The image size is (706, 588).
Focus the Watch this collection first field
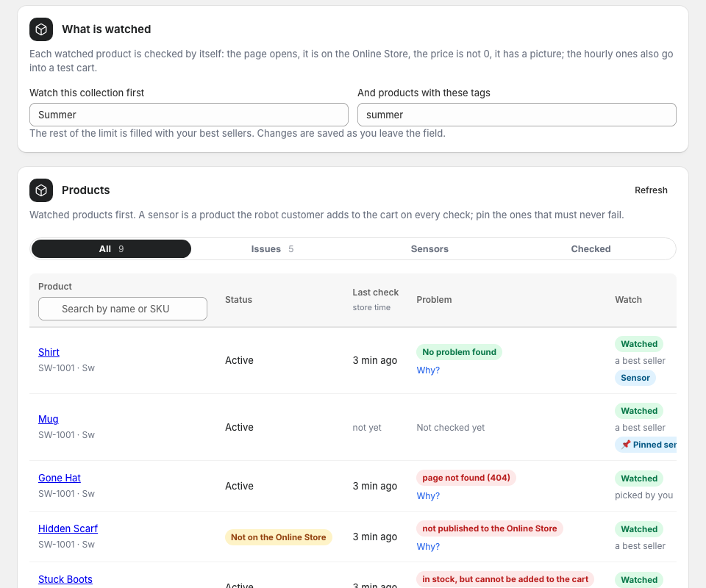tap(189, 115)
